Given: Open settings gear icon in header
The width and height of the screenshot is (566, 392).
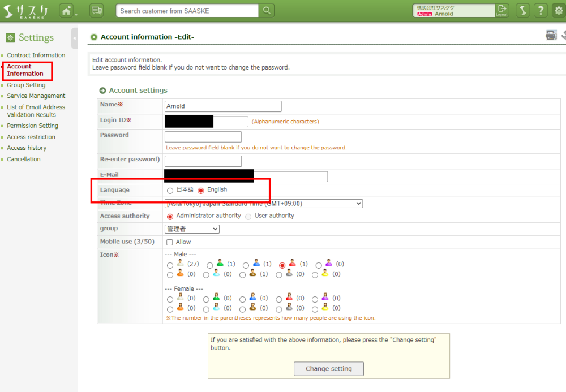Looking at the screenshot, I should (x=559, y=10).
